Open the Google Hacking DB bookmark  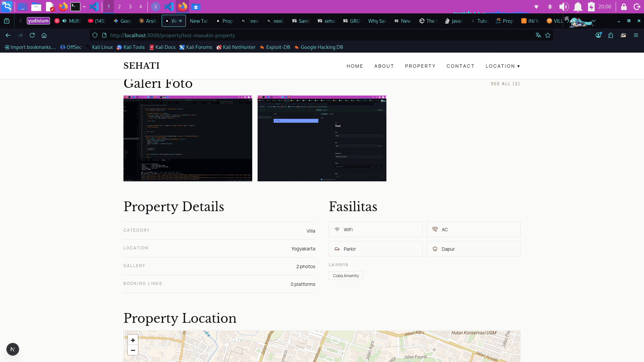point(318,47)
